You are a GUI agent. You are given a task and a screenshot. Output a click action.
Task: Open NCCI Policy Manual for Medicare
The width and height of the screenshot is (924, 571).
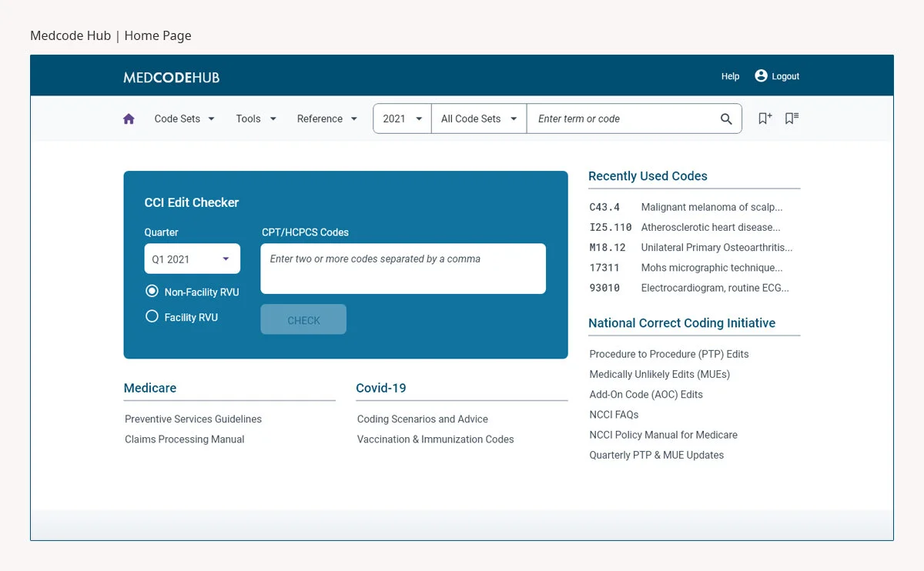663,435
